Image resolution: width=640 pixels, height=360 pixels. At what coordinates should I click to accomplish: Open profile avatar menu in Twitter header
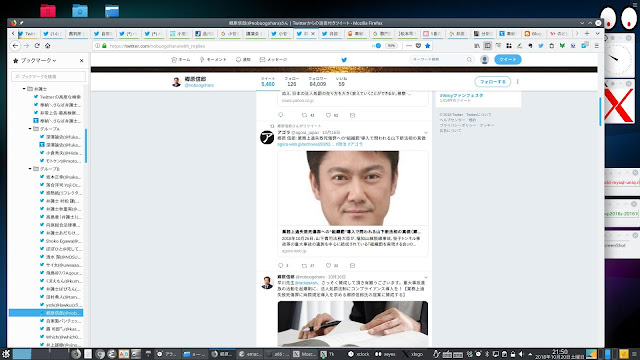(x=484, y=60)
